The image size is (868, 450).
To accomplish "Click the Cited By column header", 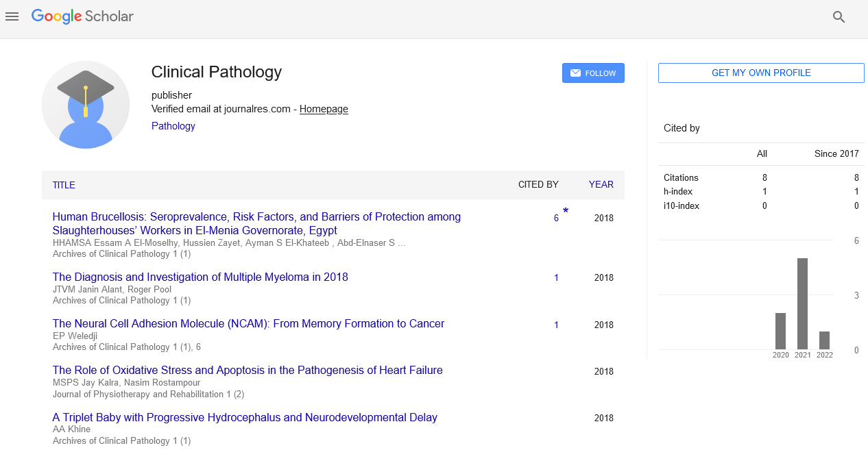I will click(x=538, y=185).
